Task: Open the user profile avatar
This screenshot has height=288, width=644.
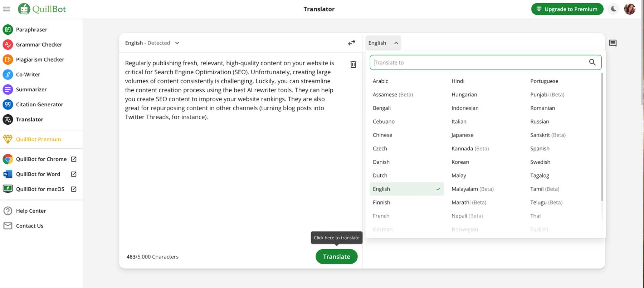Action: tap(629, 9)
